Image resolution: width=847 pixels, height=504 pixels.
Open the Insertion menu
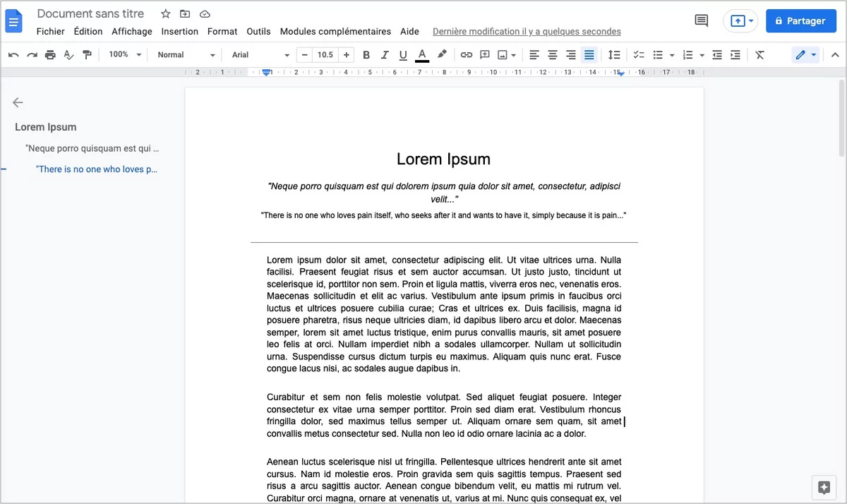180,31
